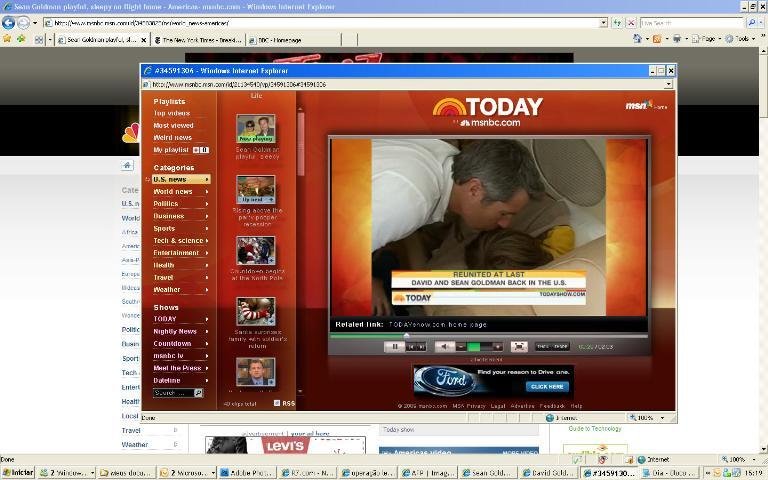Viewport: 768px width, 480px height.
Task: Click the video search input field
Action: click(x=173, y=393)
